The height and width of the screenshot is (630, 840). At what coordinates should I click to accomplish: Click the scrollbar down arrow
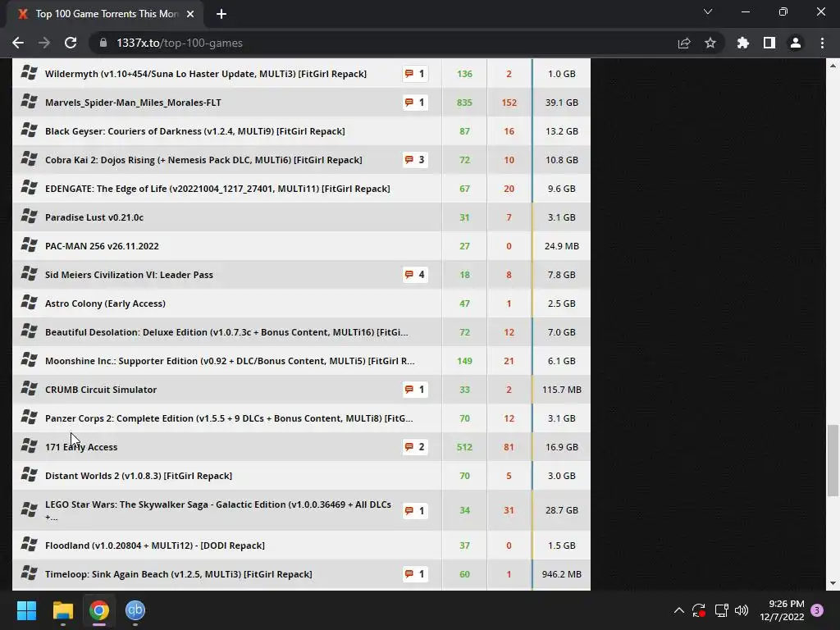click(833, 583)
